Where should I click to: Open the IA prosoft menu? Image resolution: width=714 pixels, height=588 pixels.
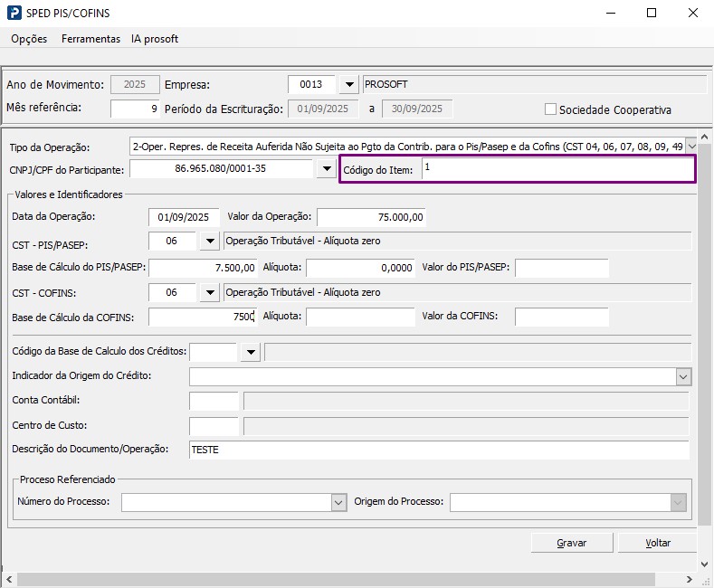[x=155, y=39]
